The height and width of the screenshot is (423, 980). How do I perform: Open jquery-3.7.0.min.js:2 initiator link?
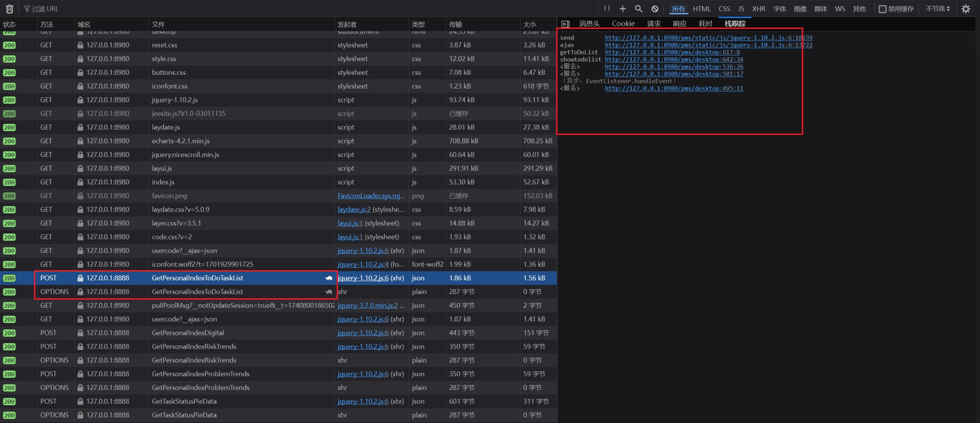(x=367, y=306)
